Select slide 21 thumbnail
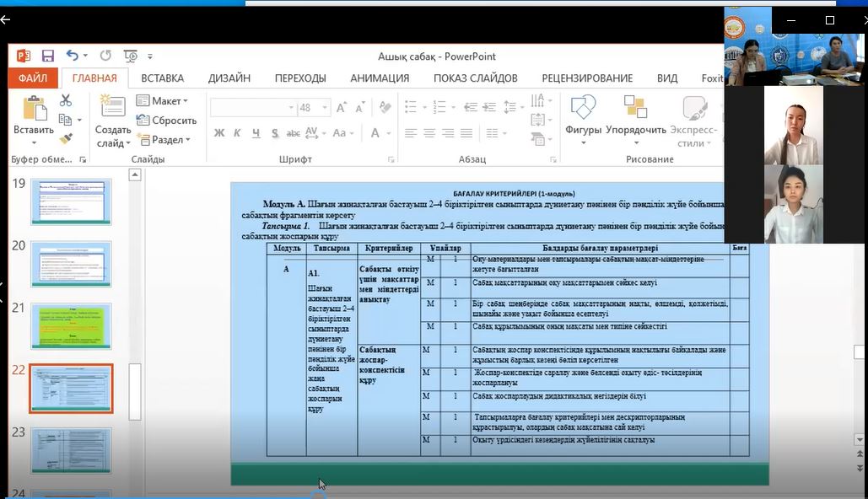868x499 pixels. coord(71,326)
